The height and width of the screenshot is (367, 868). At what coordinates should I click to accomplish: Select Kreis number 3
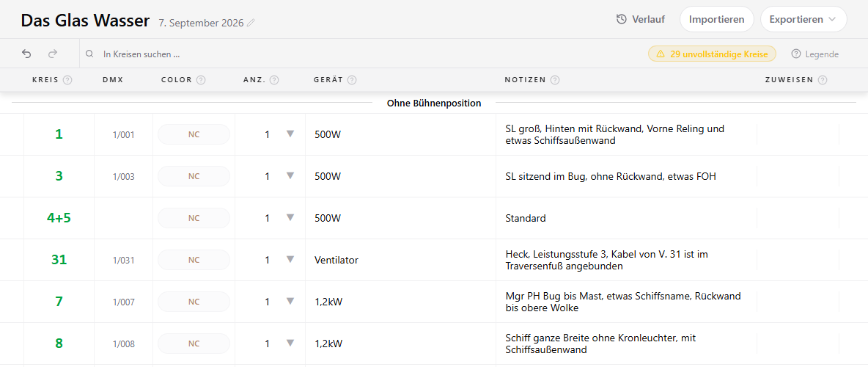59,175
